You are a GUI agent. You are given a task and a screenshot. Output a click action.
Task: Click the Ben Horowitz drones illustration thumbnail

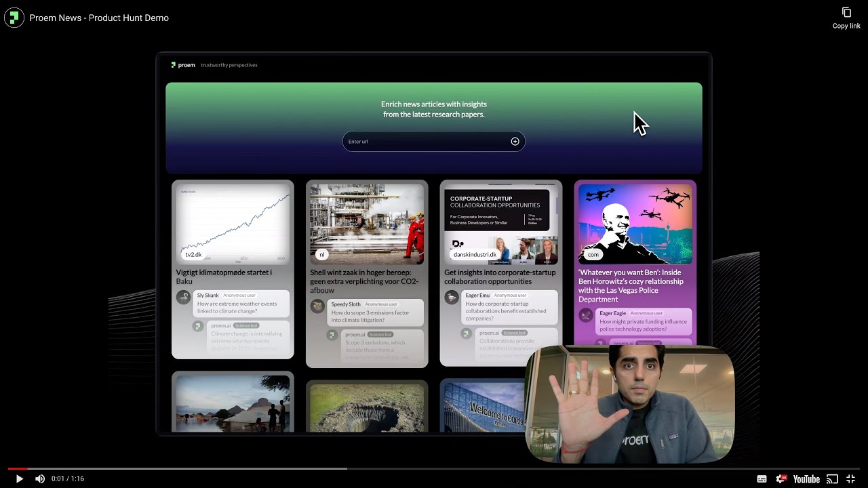635,224
